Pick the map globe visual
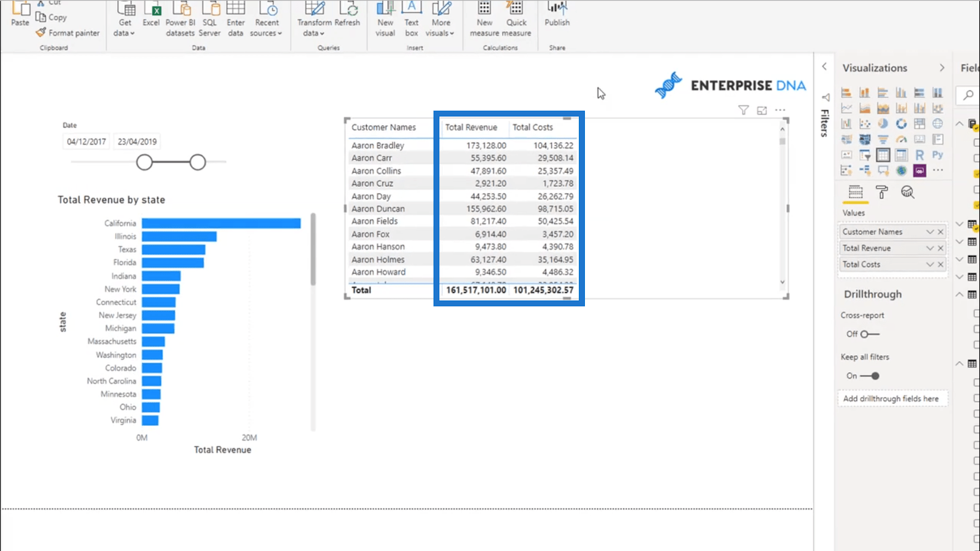This screenshot has height=551, width=980. [938, 124]
